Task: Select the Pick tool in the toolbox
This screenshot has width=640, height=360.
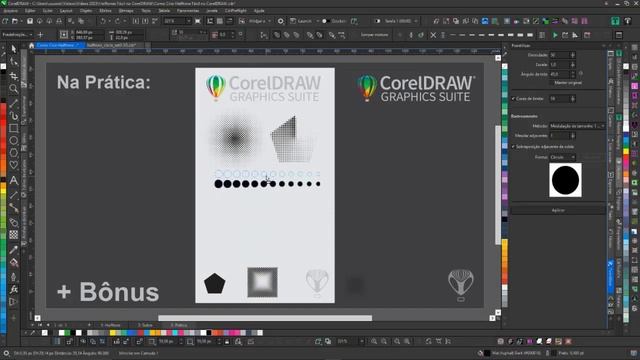Action: [x=13, y=49]
